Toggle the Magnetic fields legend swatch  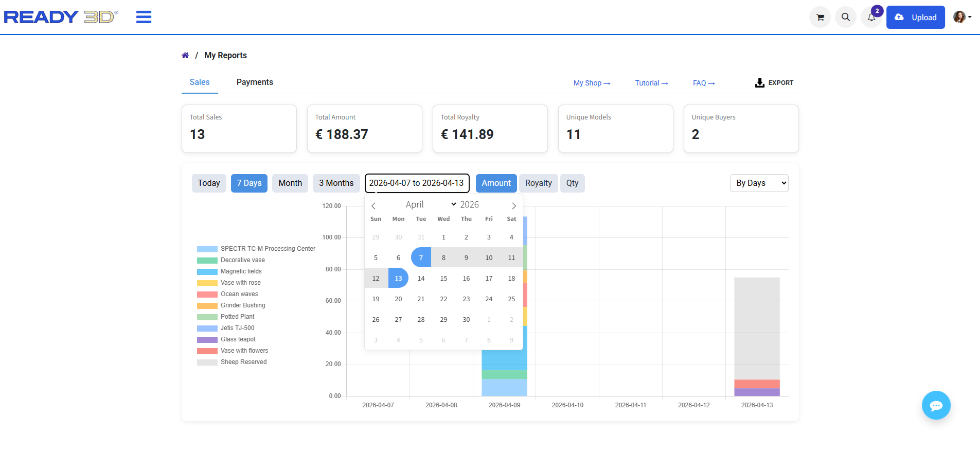207,271
